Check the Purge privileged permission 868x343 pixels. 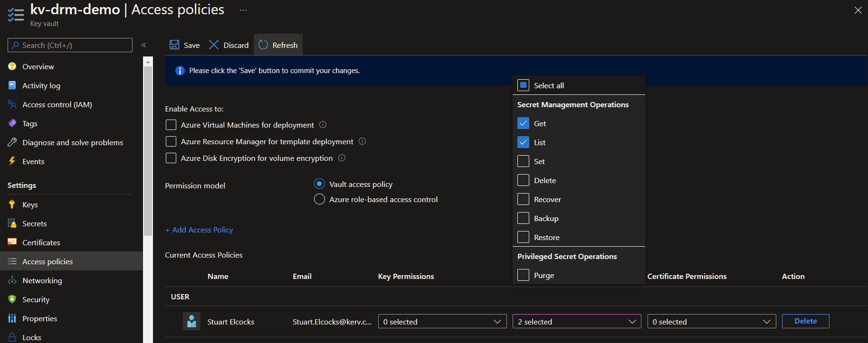click(x=523, y=275)
